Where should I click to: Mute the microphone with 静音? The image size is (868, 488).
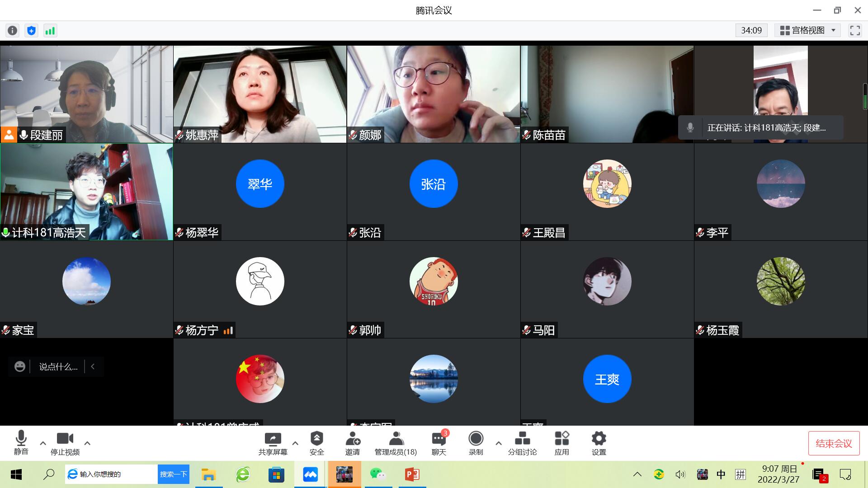pos(21,443)
